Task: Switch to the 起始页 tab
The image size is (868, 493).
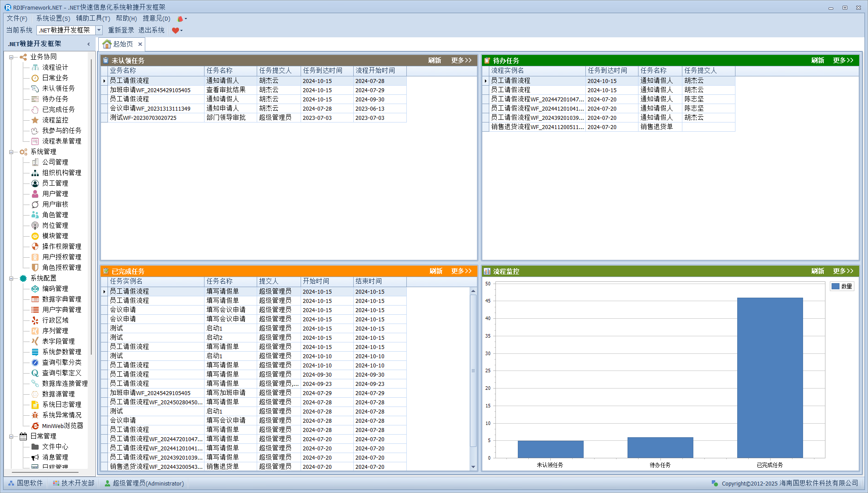Action: pos(118,44)
